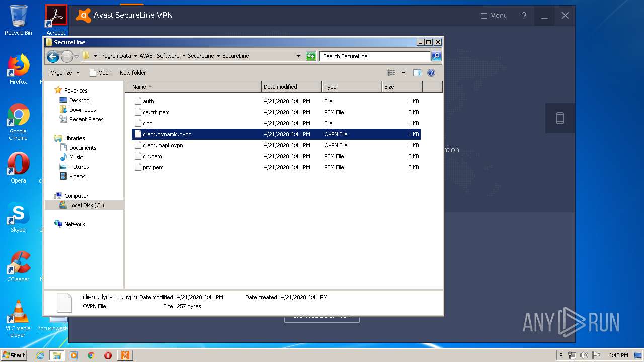Open the Avast SecureLine VPN Menu
Image resolution: width=644 pixels, height=362 pixels.
click(x=494, y=16)
